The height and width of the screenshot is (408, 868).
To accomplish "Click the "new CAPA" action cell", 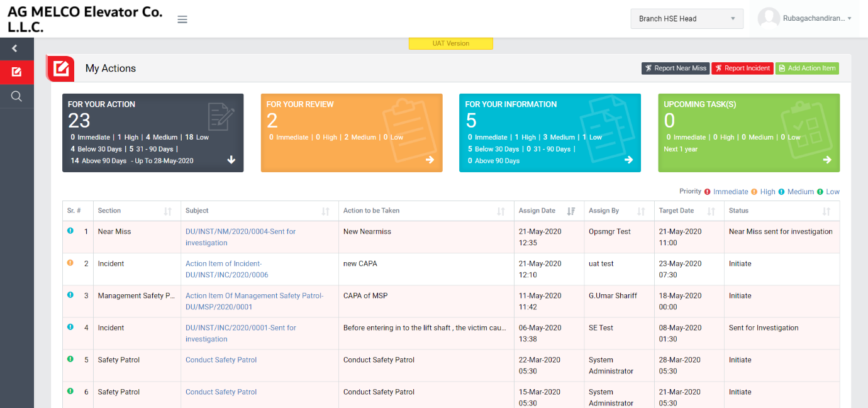I will point(360,263).
